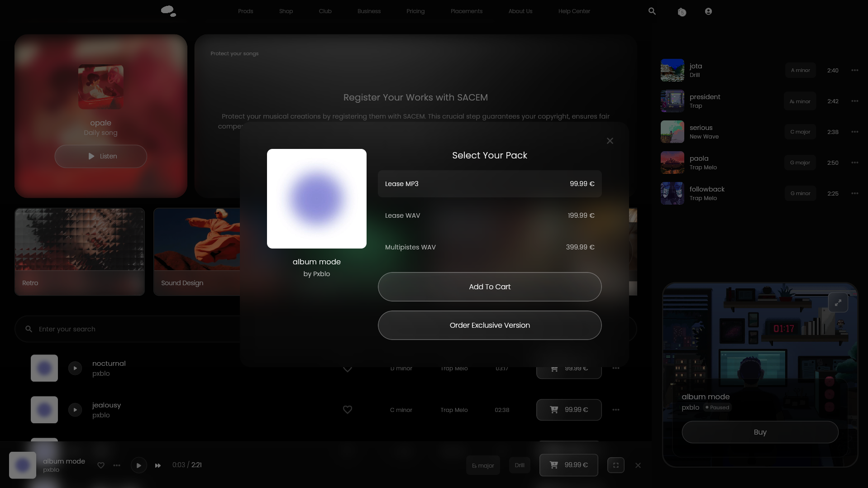Listen to the daily song opale

click(x=100, y=156)
